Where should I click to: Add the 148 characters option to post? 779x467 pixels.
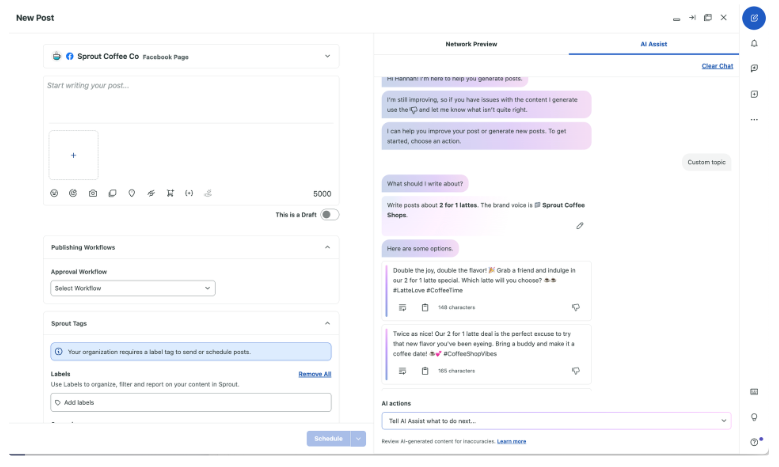(402, 308)
